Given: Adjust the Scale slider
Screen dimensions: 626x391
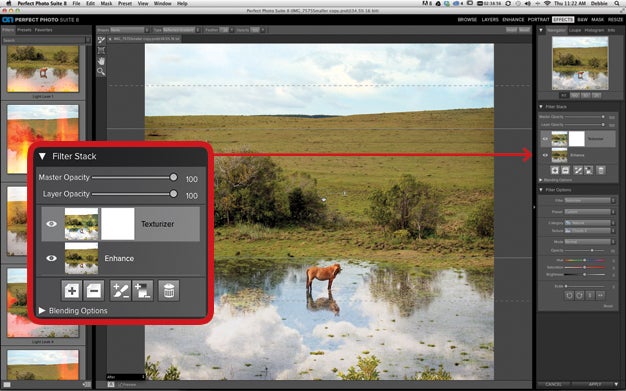Looking at the screenshot, I should 584,286.
